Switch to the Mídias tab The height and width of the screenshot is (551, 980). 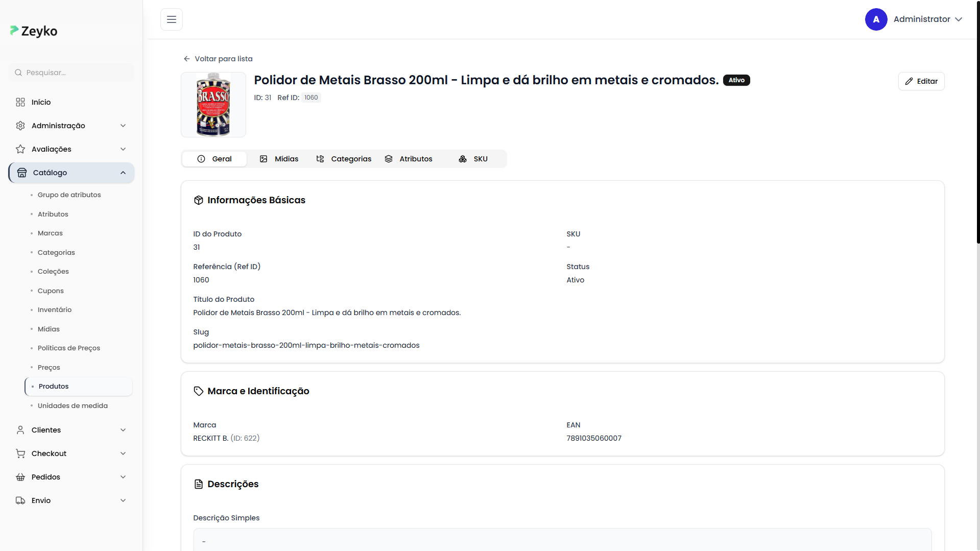pos(279,159)
